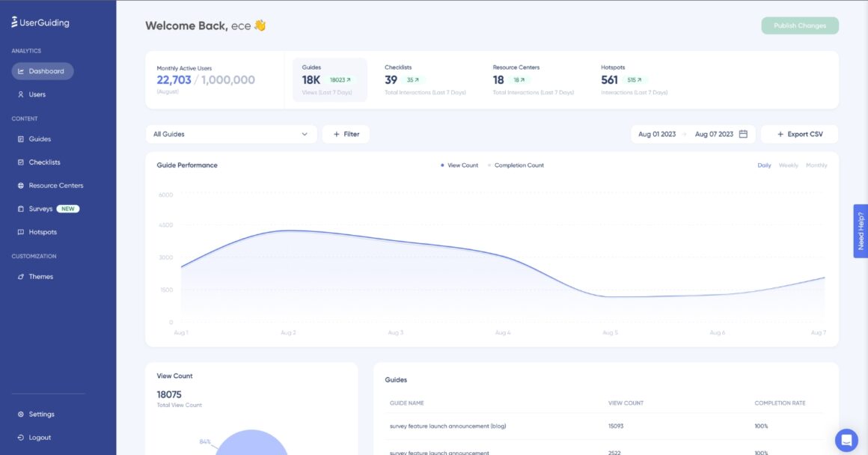Switch chart to Weekly view
The width and height of the screenshot is (868, 455).
788,165
